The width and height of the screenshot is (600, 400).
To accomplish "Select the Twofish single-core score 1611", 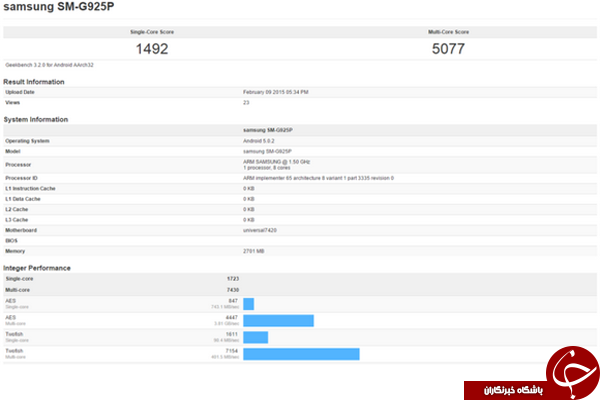I will 232,334.
